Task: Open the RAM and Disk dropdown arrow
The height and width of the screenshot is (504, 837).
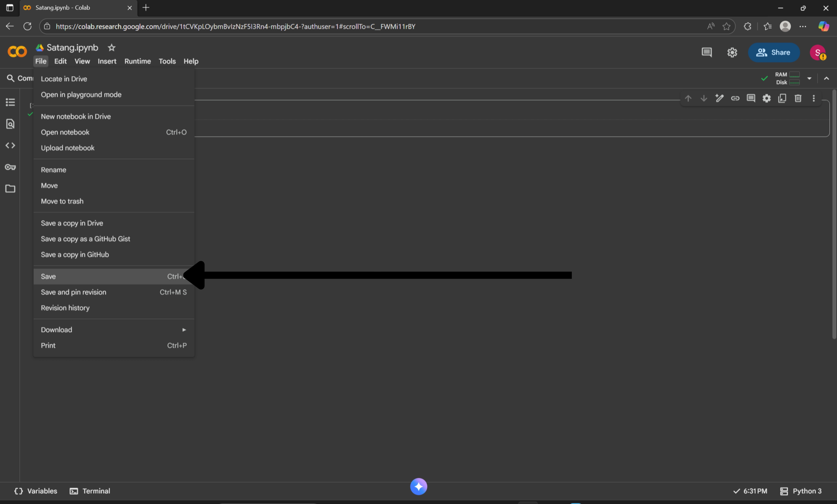Action: [x=809, y=78]
